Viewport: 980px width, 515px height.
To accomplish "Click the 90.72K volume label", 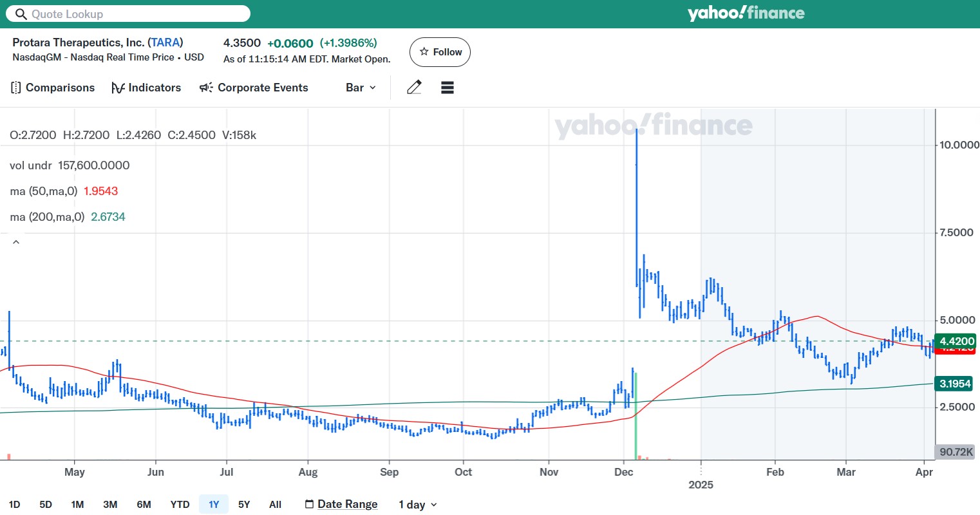I will (956, 452).
